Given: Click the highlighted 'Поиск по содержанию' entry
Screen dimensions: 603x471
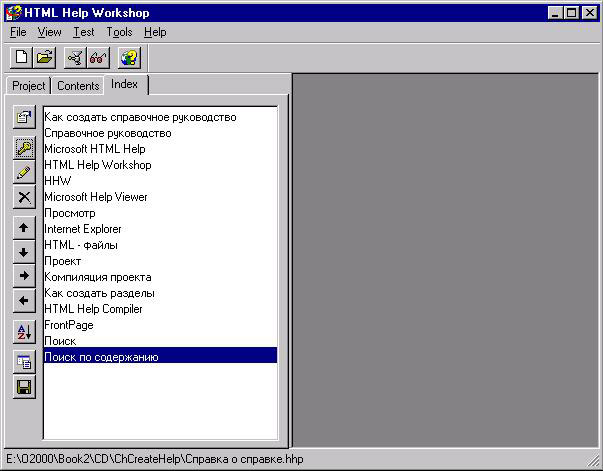Looking at the screenshot, I should point(160,357).
